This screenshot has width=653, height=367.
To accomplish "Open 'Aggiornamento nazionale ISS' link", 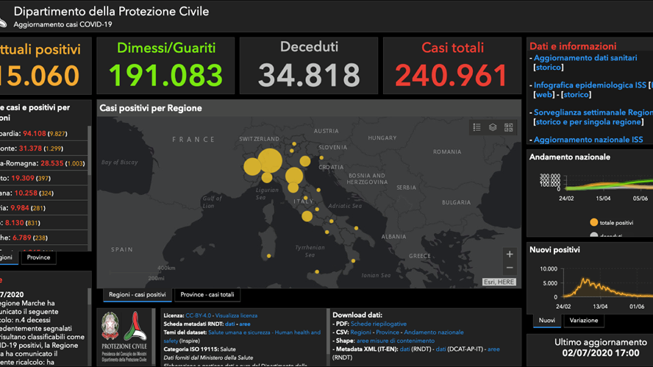I will point(588,140).
